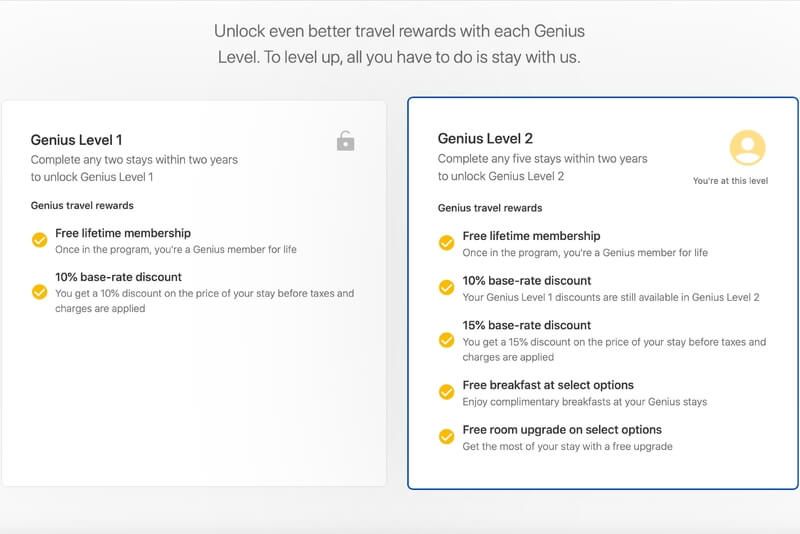Viewport: 800px width, 534px height.
Task: Click the 'You're at this level' label
Action: pos(730,181)
